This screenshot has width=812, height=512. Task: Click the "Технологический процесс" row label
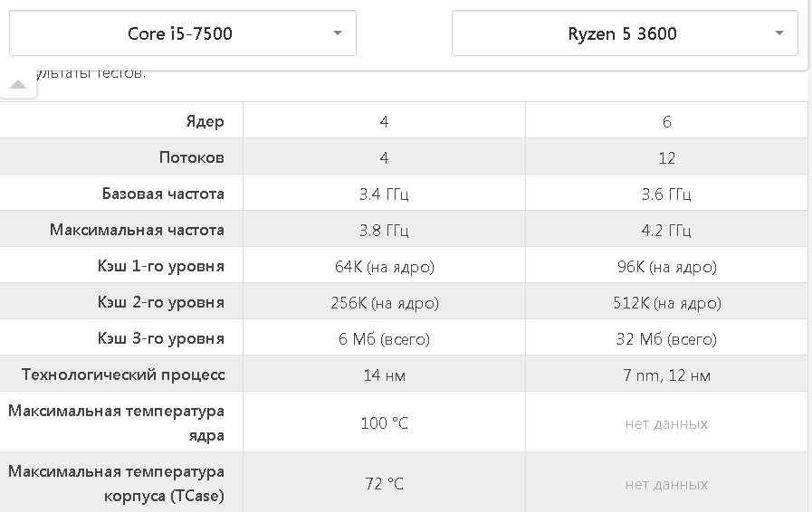[123, 375]
